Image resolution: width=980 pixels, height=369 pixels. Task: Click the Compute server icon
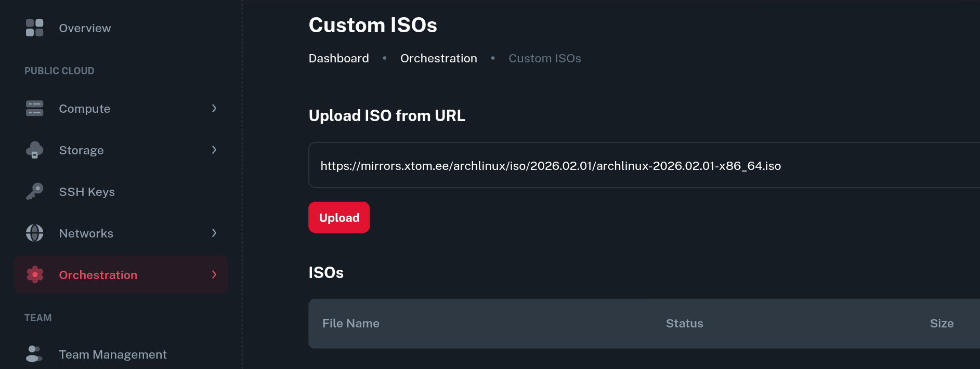click(34, 109)
